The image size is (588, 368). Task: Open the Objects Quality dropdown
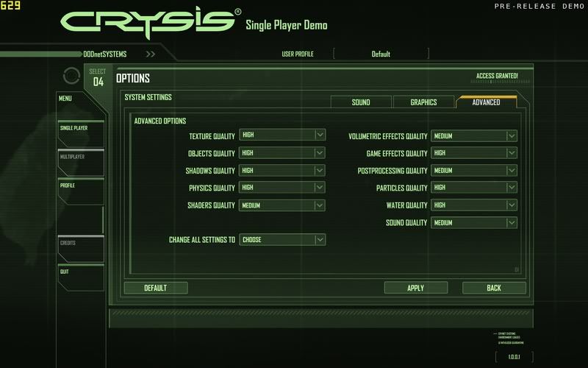coord(282,153)
